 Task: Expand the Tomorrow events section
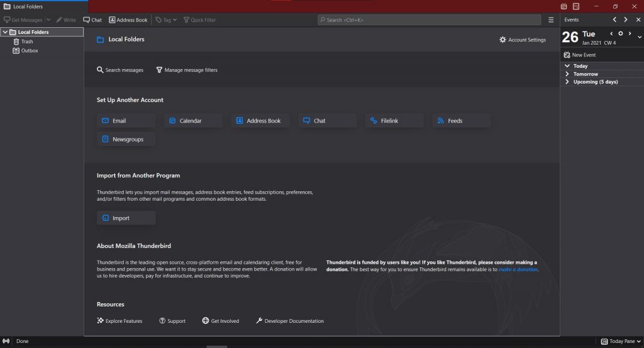(x=567, y=74)
